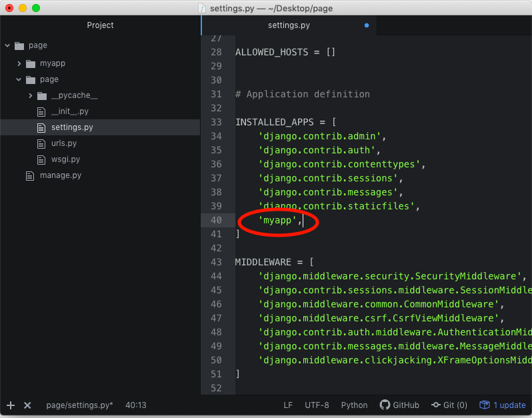
Task: Click line number 33 in the gutter
Action: click(x=216, y=122)
